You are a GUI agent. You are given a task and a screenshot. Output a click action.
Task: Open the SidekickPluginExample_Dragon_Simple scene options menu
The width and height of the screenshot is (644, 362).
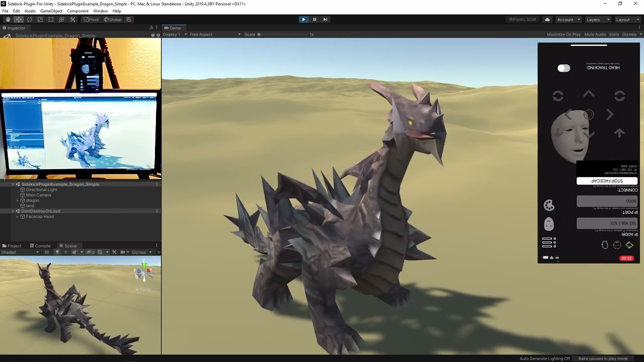[157, 185]
